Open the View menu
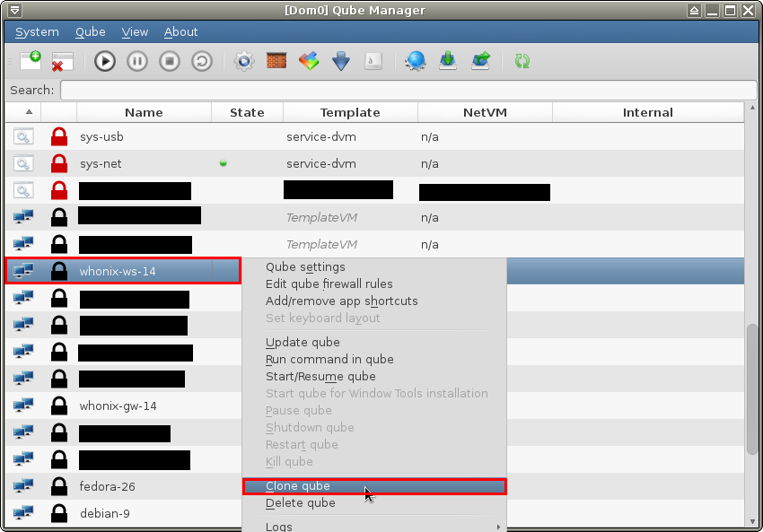 135,31
